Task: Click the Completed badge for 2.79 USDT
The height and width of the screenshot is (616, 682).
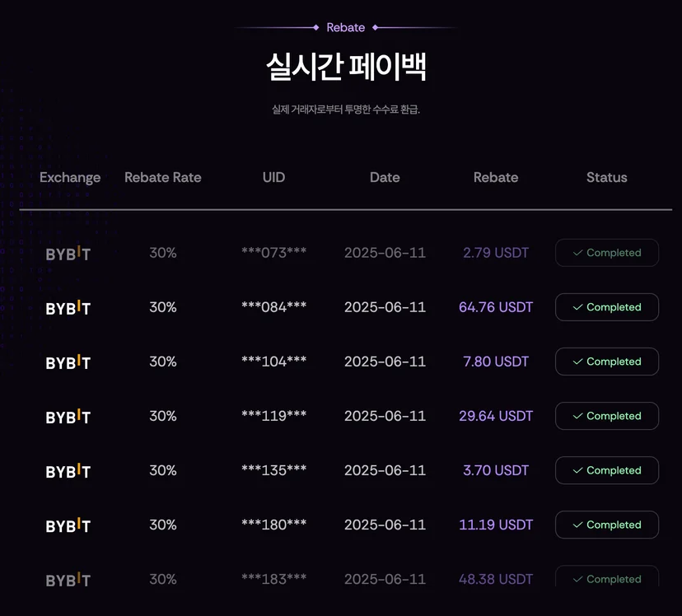Action: pos(607,253)
